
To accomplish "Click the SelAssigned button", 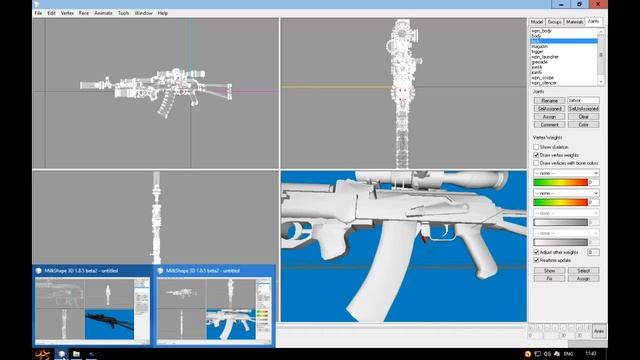I will 549,109.
